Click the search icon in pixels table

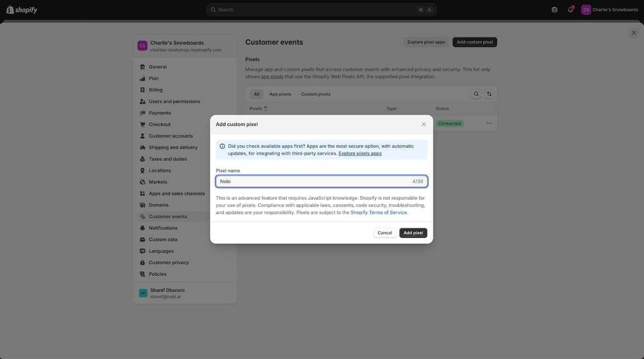point(476,94)
